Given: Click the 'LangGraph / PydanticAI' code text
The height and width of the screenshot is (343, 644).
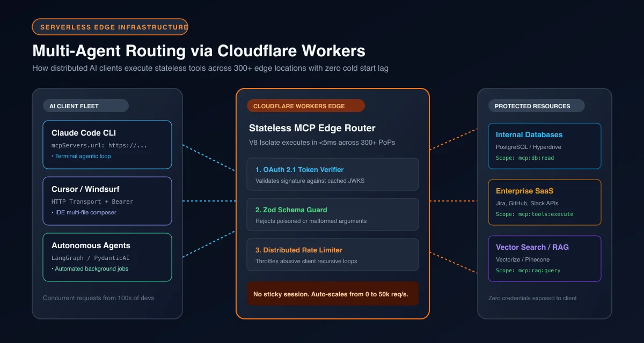Looking at the screenshot, I should [x=91, y=258].
